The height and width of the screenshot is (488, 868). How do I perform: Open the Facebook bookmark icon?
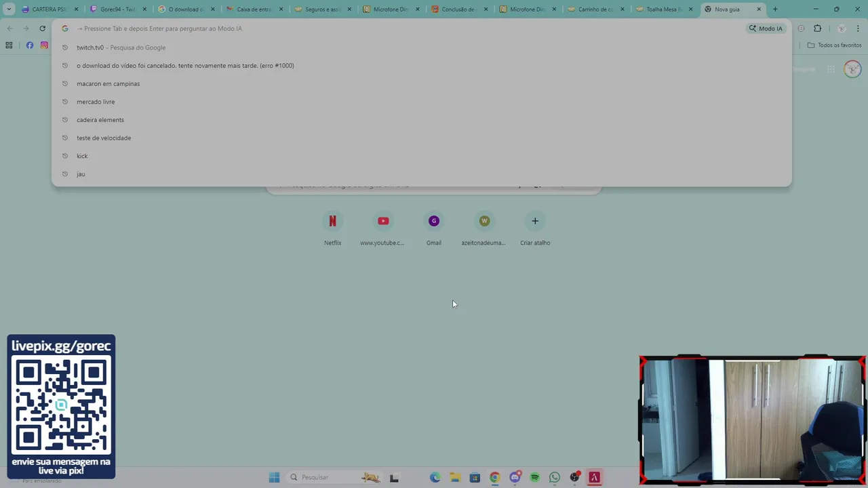coord(30,45)
